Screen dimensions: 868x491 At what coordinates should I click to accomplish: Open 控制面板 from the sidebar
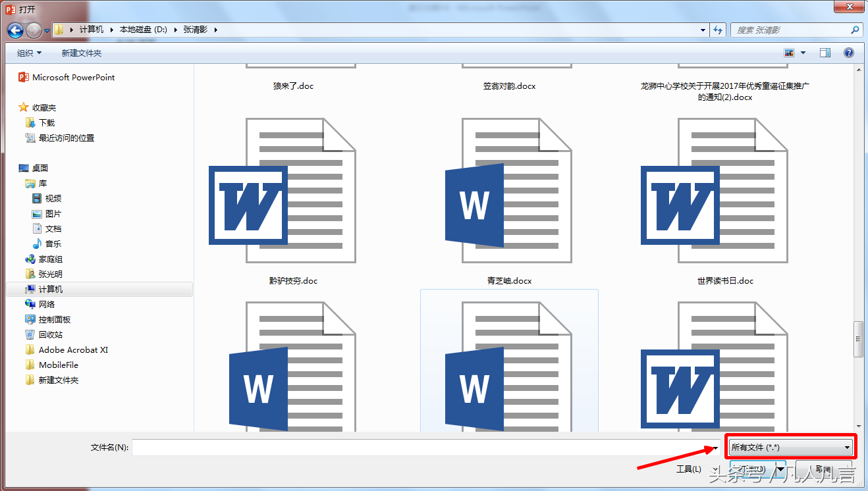click(48, 319)
